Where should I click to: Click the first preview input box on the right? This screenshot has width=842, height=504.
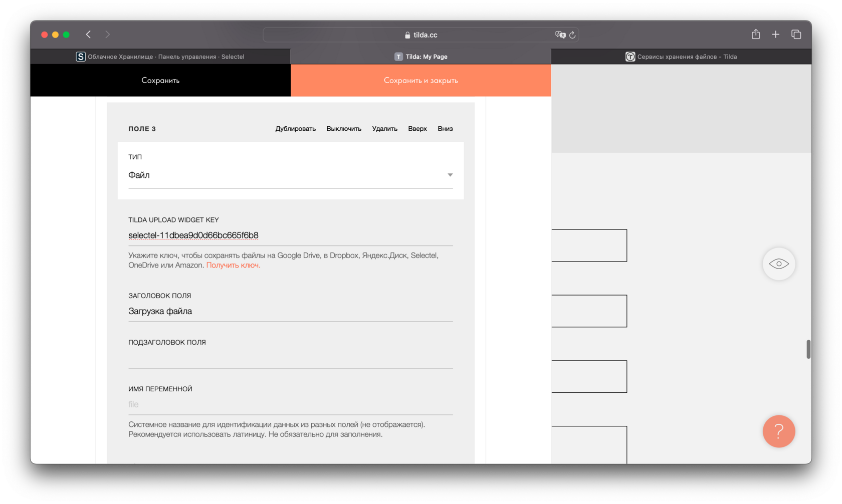(x=589, y=245)
